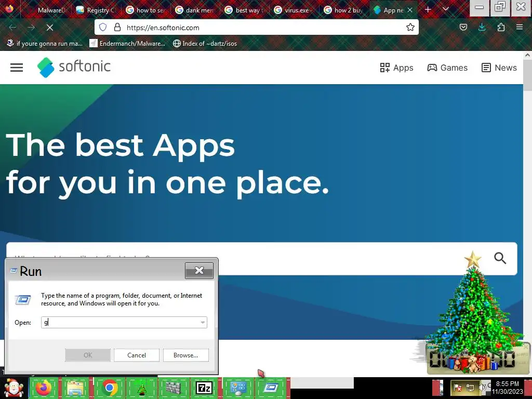
Task: Click the padlock site info icon
Action: [117, 27]
